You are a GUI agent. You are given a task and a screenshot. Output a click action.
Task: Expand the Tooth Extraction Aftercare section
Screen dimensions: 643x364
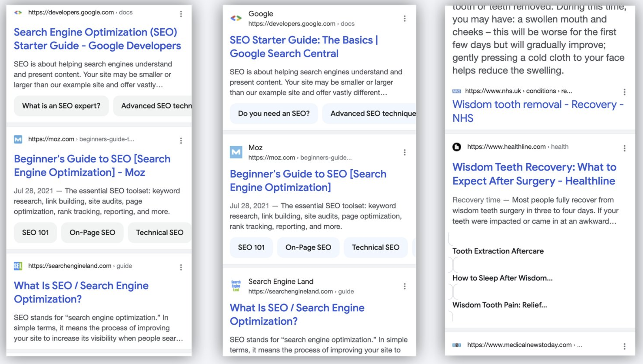(498, 251)
